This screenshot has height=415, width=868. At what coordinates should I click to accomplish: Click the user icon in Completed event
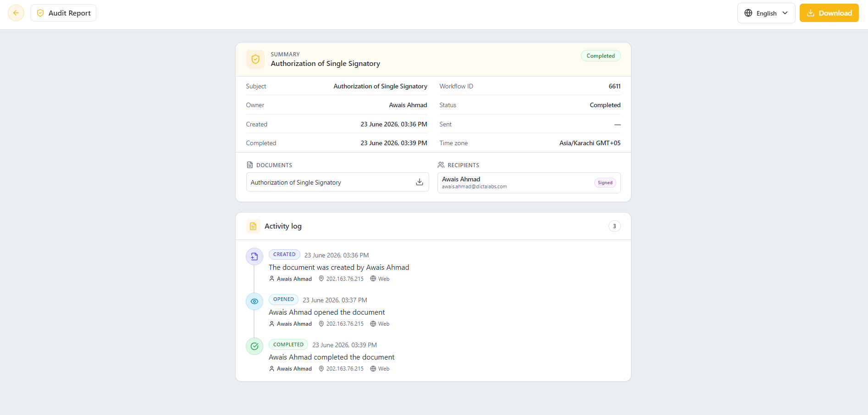[x=272, y=368]
